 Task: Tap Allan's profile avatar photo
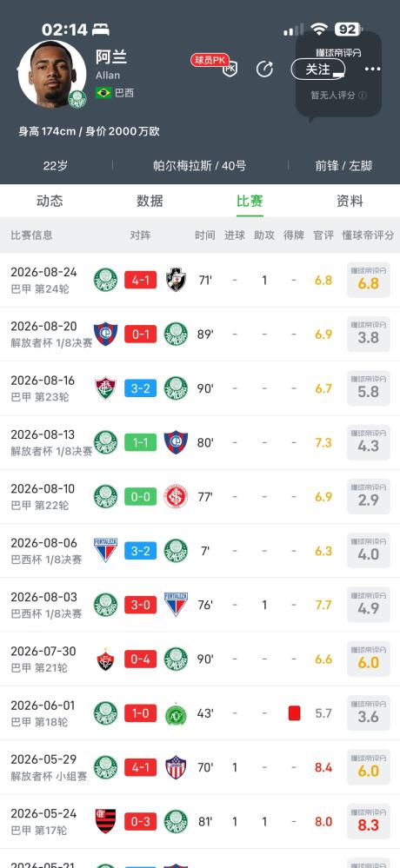(x=52, y=74)
